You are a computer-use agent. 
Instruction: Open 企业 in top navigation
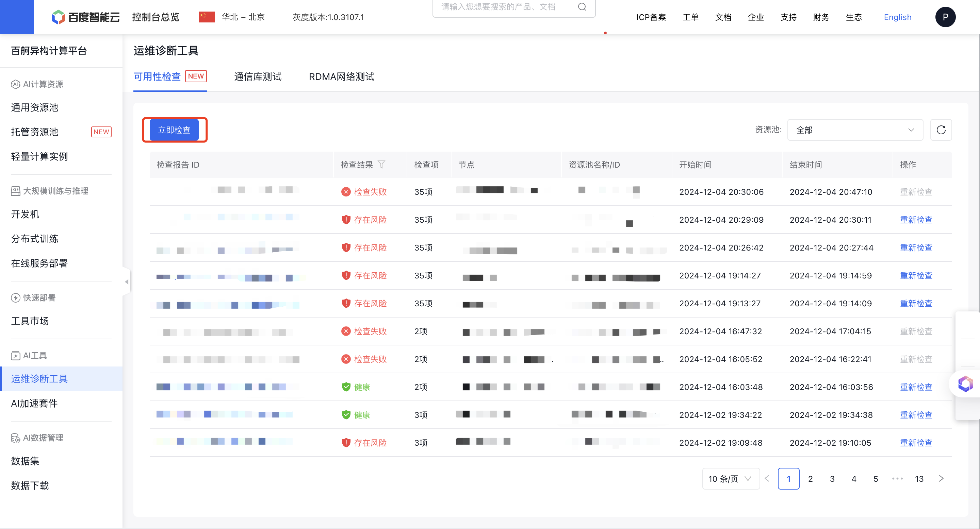pyautogui.click(x=755, y=17)
